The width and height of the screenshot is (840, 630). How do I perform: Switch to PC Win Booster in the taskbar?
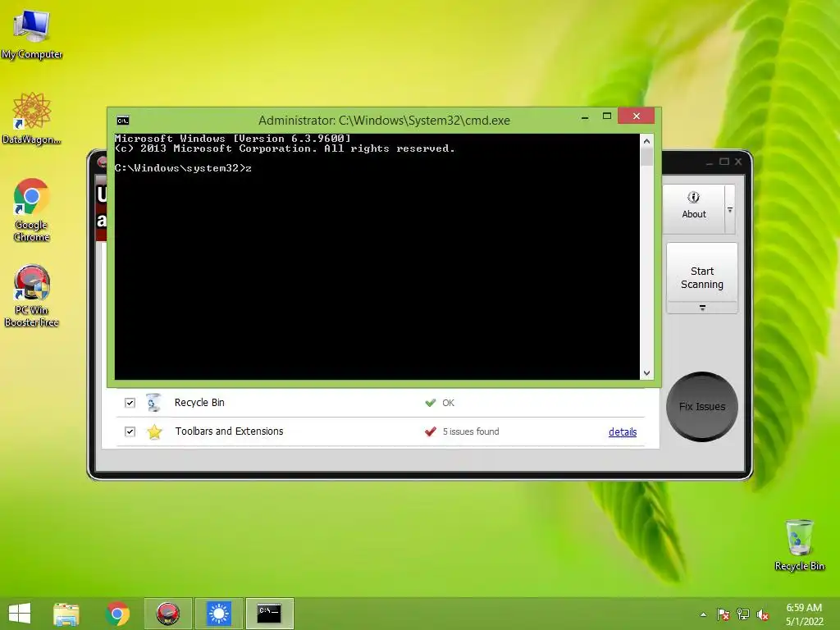pyautogui.click(x=167, y=614)
